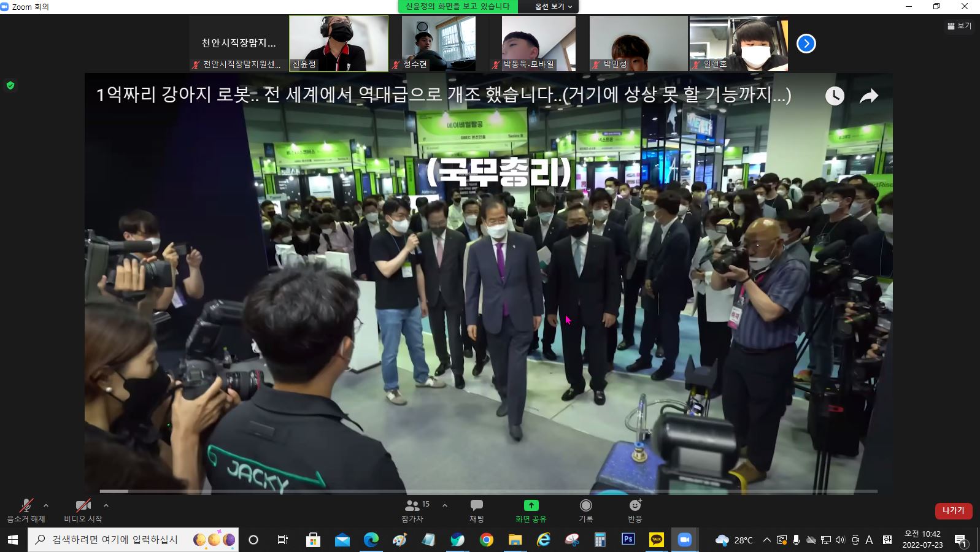Expand the participants options caret
The width and height of the screenshot is (980, 552).
(445, 505)
